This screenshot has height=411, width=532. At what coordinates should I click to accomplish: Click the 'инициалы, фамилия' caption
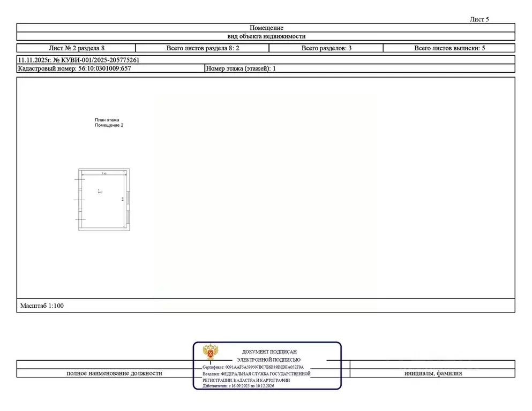click(x=433, y=373)
